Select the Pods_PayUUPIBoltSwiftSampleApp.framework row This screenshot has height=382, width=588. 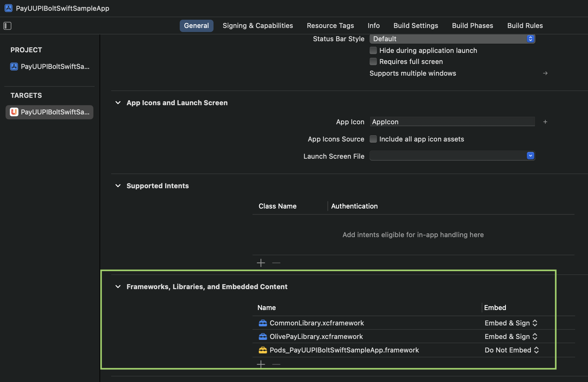(414, 350)
